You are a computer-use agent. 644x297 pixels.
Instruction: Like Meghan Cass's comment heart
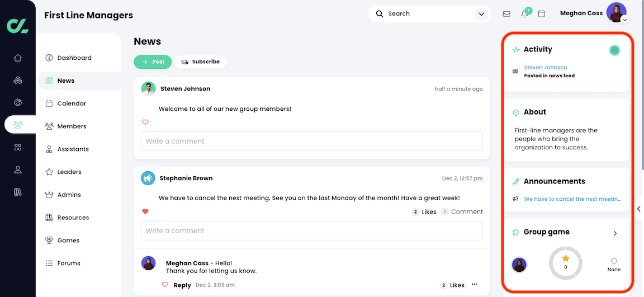click(x=165, y=285)
